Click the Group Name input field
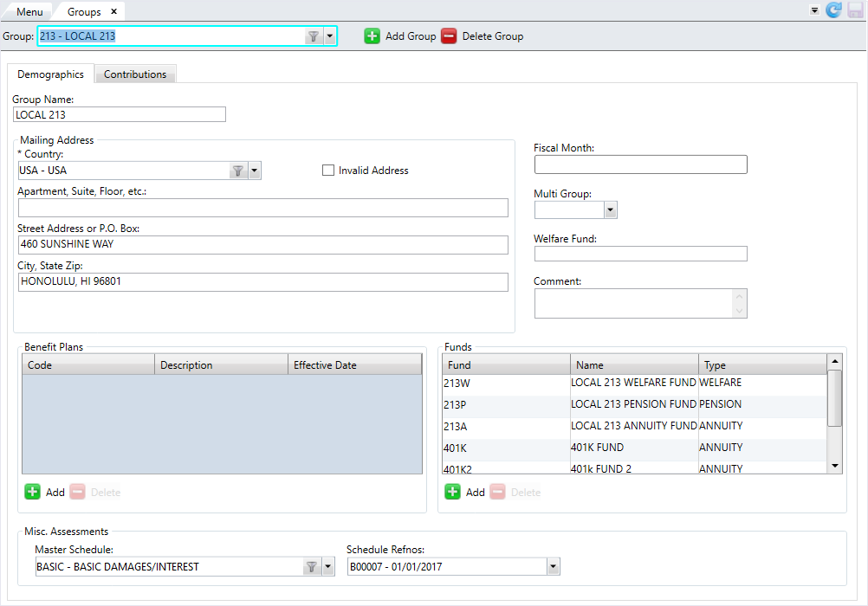 coord(120,114)
